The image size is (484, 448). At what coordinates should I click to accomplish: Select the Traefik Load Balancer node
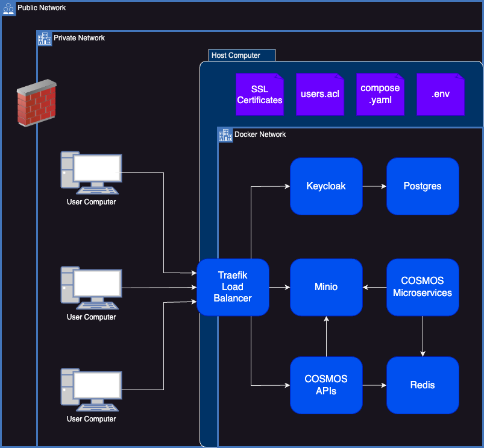[233, 287]
